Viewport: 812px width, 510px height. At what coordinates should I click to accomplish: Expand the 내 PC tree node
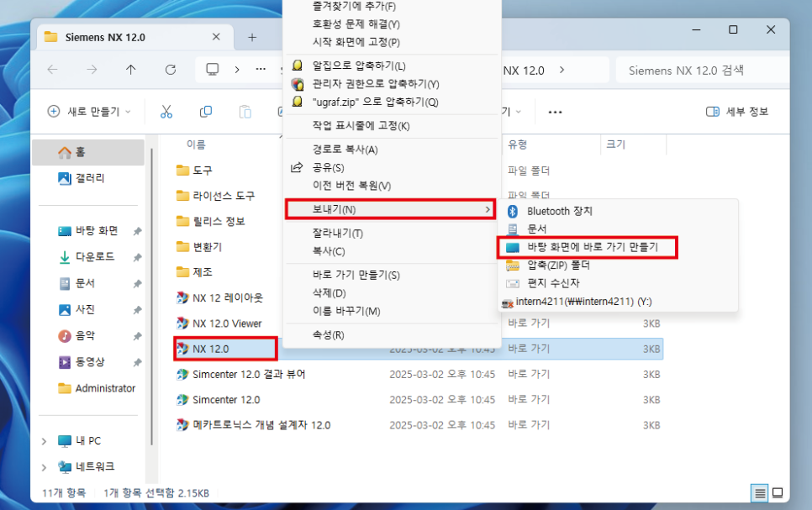44,441
